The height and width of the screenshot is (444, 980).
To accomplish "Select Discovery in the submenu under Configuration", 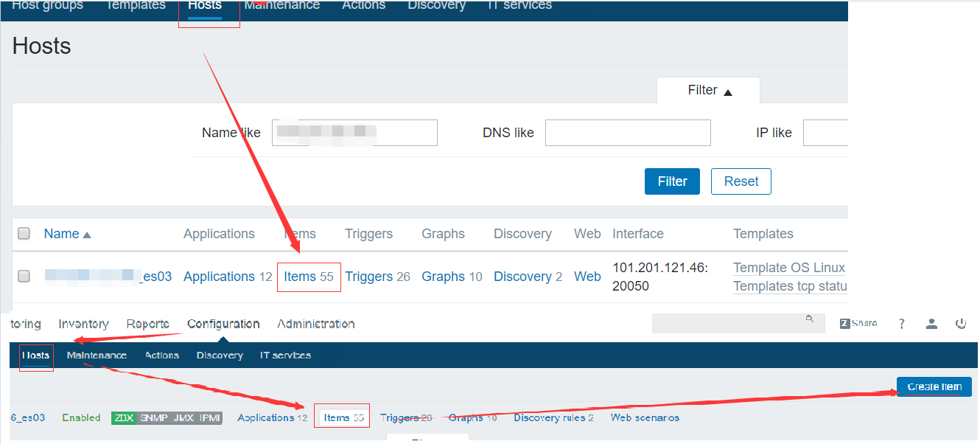I will (x=220, y=355).
